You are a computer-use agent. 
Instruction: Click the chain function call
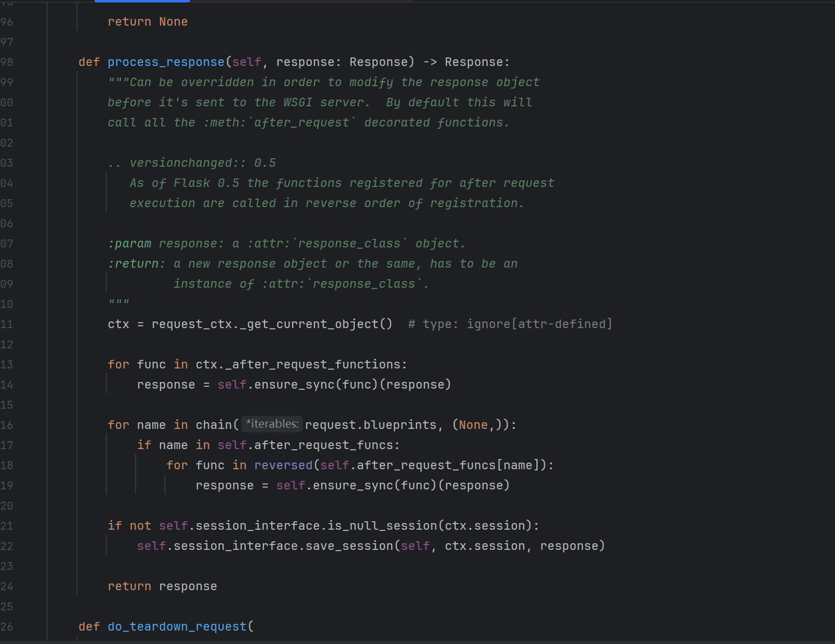214,425
